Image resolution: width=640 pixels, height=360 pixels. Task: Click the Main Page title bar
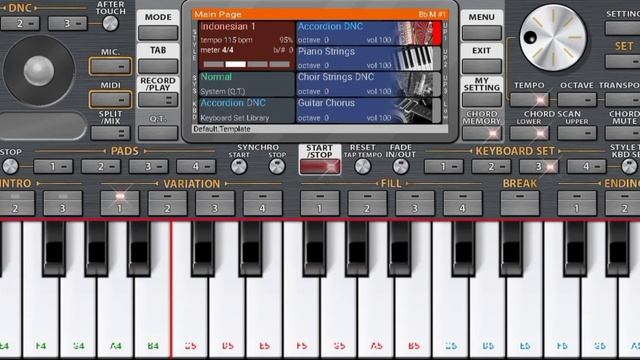[320, 14]
